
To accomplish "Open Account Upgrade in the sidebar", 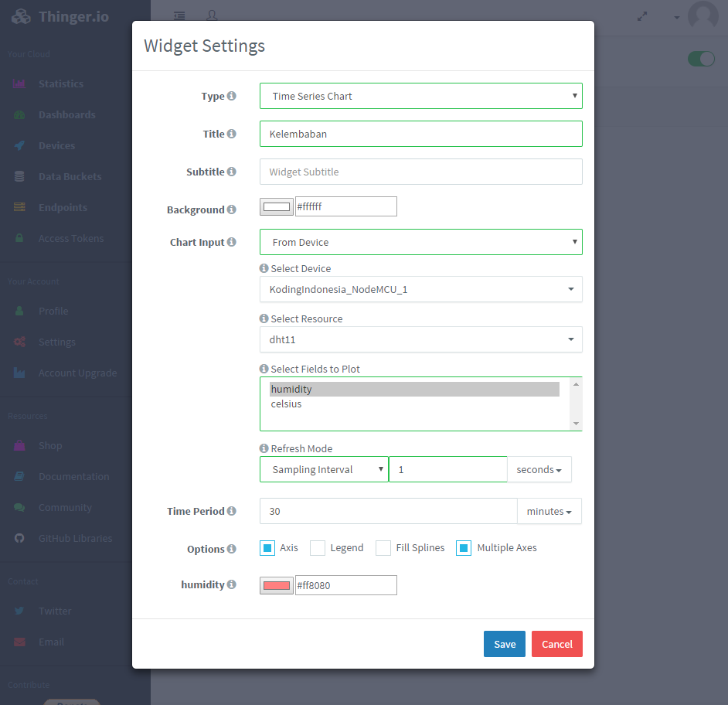I will (77, 373).
